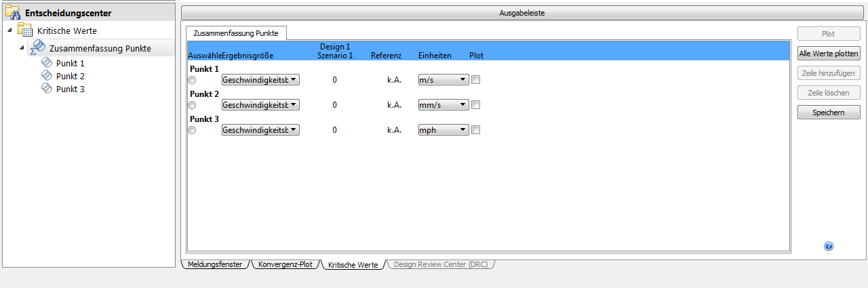868x288 pixels.
Task: Enable the Plot checkbox for Punkt 3
Action: point(475,130)
